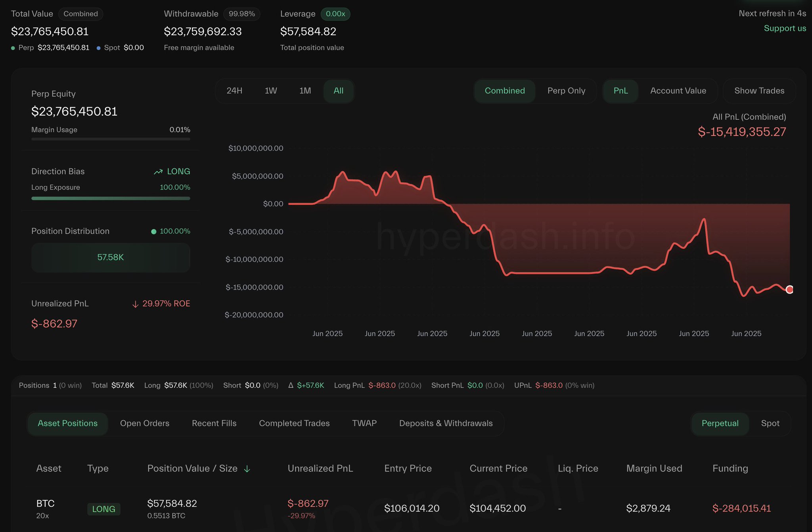Show the PnL chart view
Viewport: 812px width, 532px height.
pos(621,91)
